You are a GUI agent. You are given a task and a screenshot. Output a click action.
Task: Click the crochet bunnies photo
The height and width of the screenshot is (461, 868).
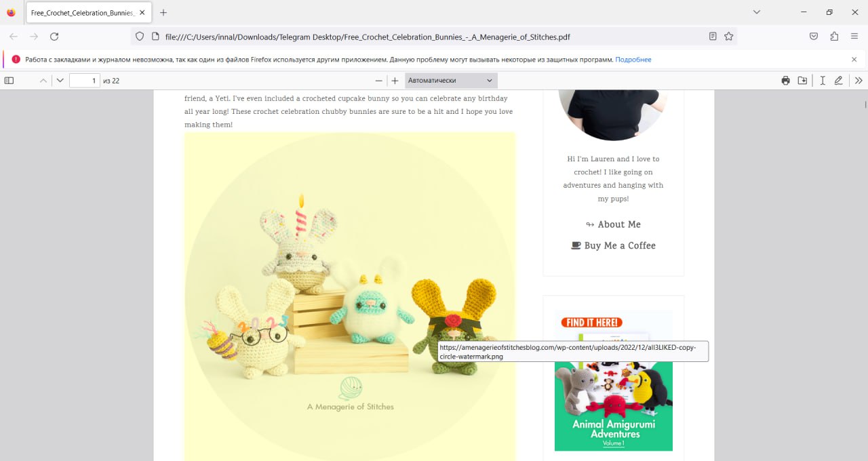[350, 296]
